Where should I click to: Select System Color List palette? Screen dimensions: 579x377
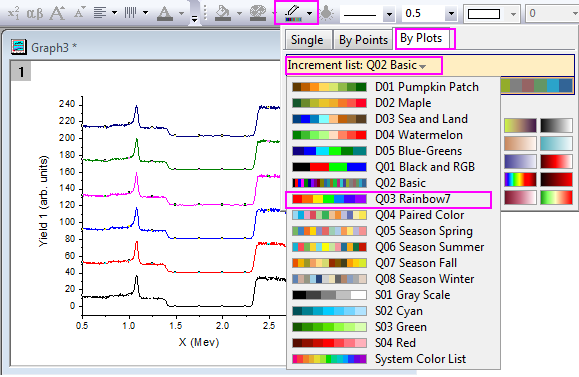(x=393, y=359)
